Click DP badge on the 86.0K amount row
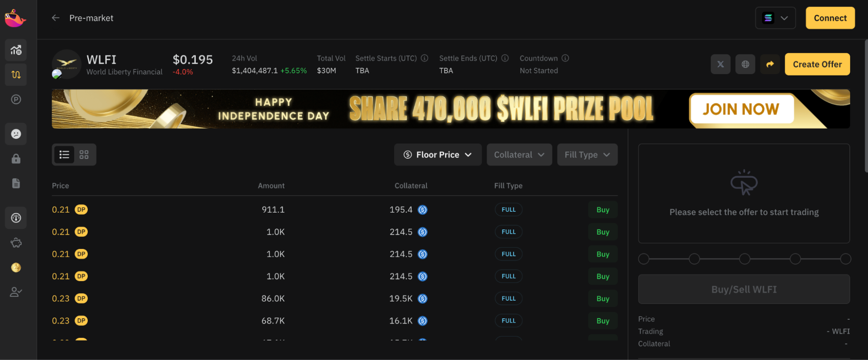 pyautogui.click(x=81, y=298)
